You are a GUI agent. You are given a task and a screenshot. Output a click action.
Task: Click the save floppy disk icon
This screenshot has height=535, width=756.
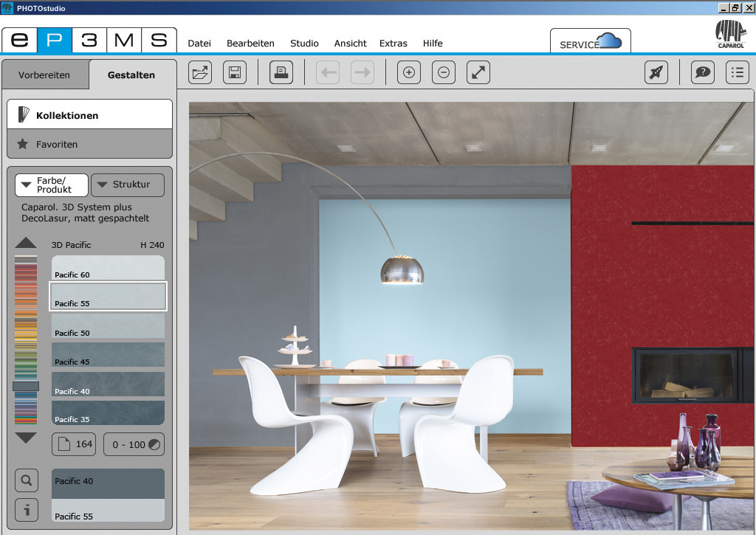pyautogui.click(x=235, y=72)
